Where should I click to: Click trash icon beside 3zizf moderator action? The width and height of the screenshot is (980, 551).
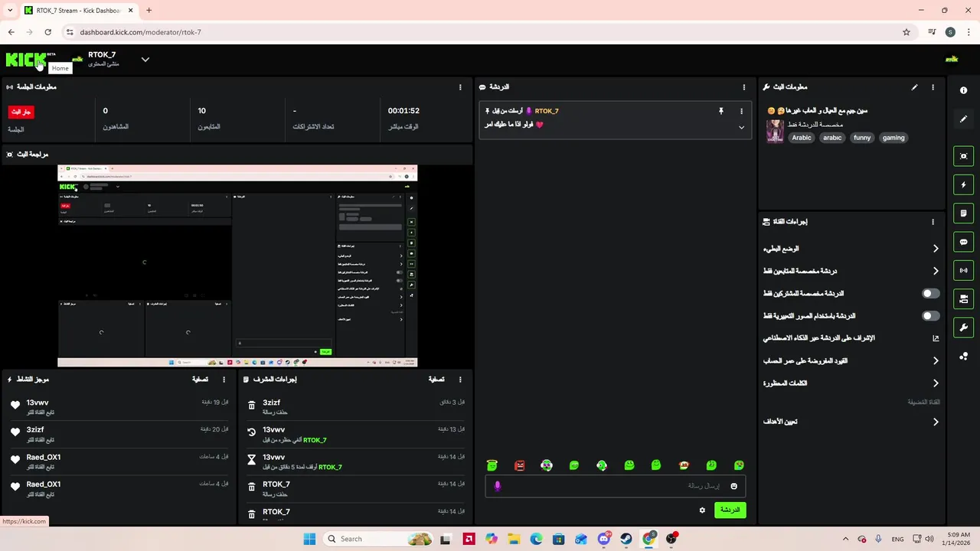point(252,406)
